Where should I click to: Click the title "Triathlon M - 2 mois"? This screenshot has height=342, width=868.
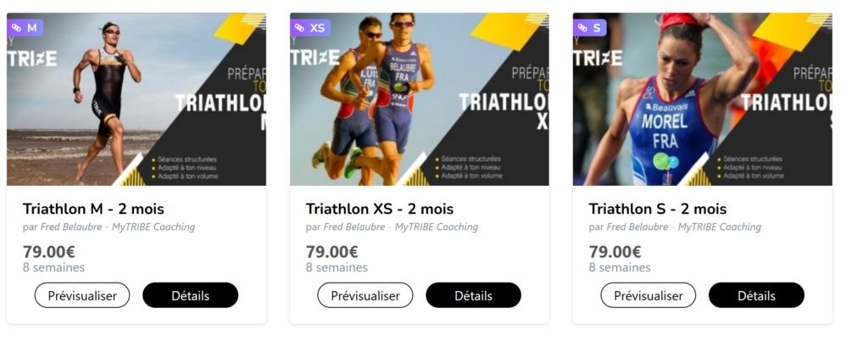click(93, 209)
